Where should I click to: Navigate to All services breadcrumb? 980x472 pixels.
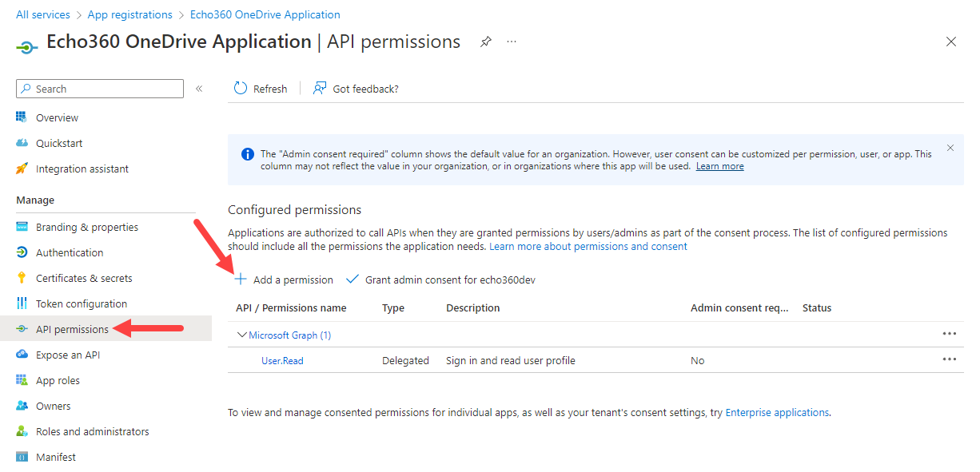point(43,14)
